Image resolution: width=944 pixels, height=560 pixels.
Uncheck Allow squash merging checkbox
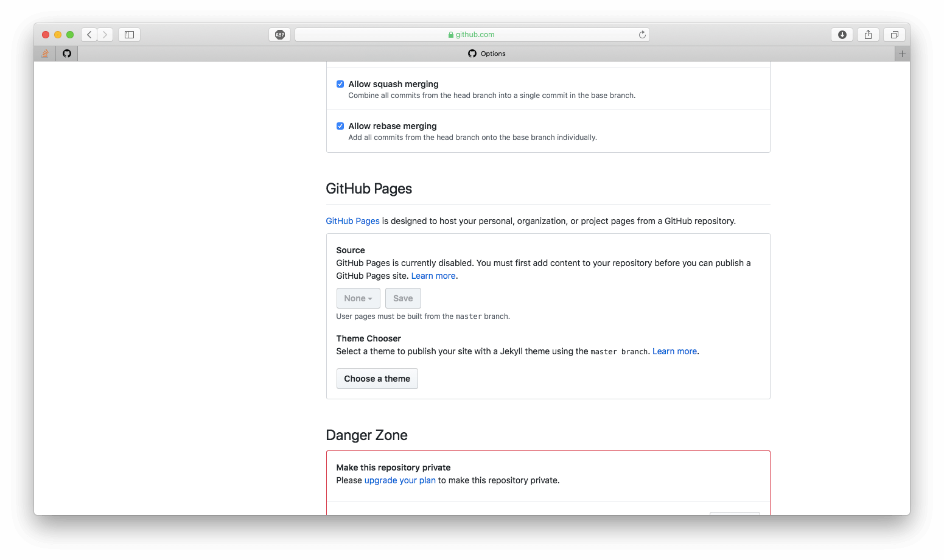(x=340, y=84)
